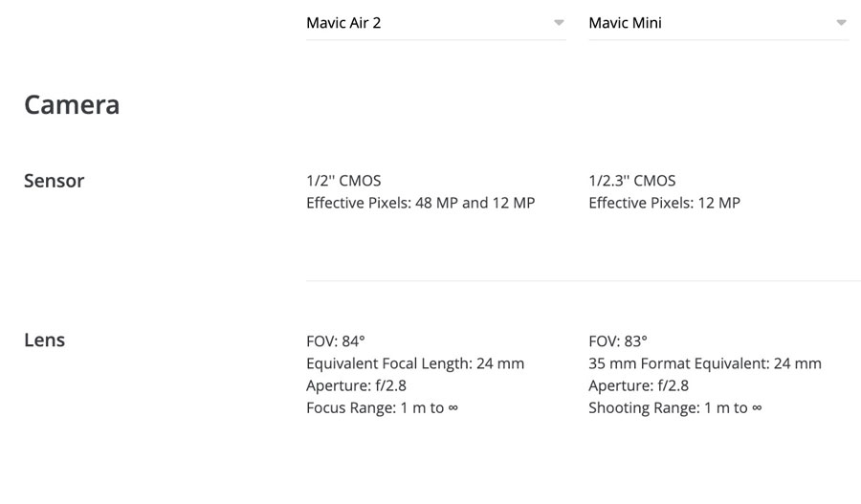Click Mavic Air 2 Aperture: f/2.8
This screenshot has width=861, height=504.
pyautogui.click(x=357, y=385)
